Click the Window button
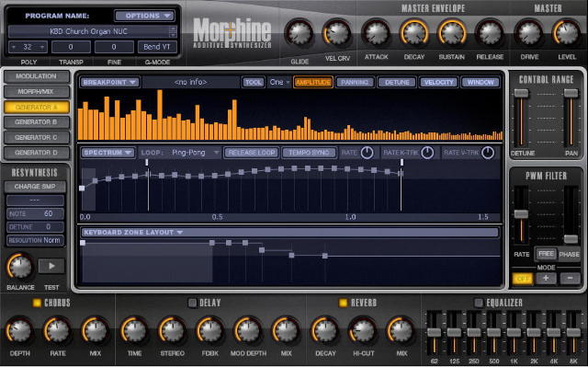The width and height of the screenshot is (588, 367). (x=481, y=82)
